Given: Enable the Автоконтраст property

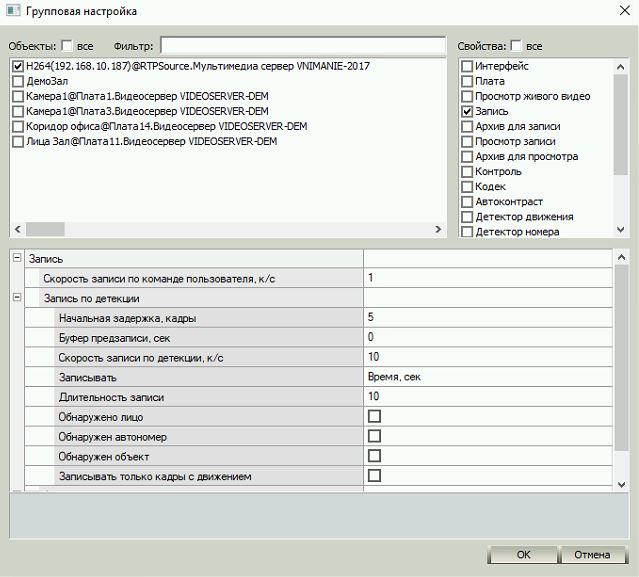Looking at the screenshot, I should point(467,202).
